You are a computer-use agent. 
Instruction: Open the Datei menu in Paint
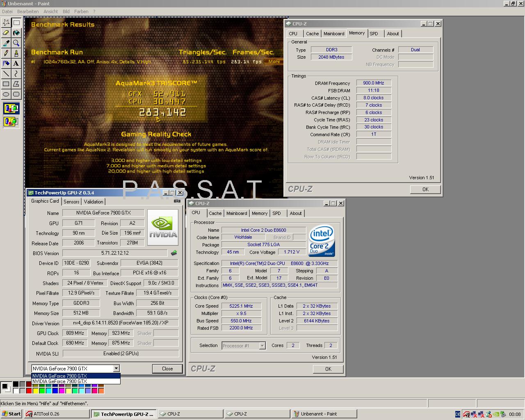(x=7, y=11)
